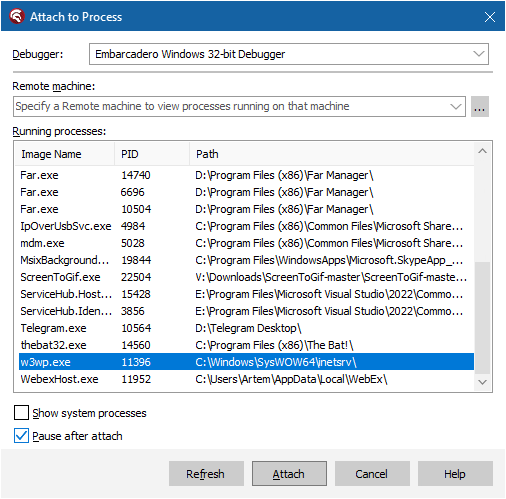The height and width of the screenshot is (499, 506).
Task: Select the MsixBackground... process row
Action: click(246, 260)
